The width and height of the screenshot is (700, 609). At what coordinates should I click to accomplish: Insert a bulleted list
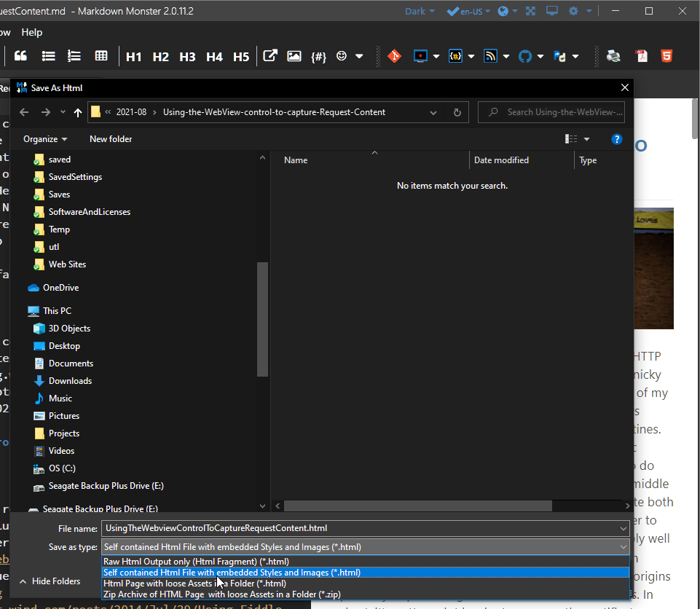[48, 56]
